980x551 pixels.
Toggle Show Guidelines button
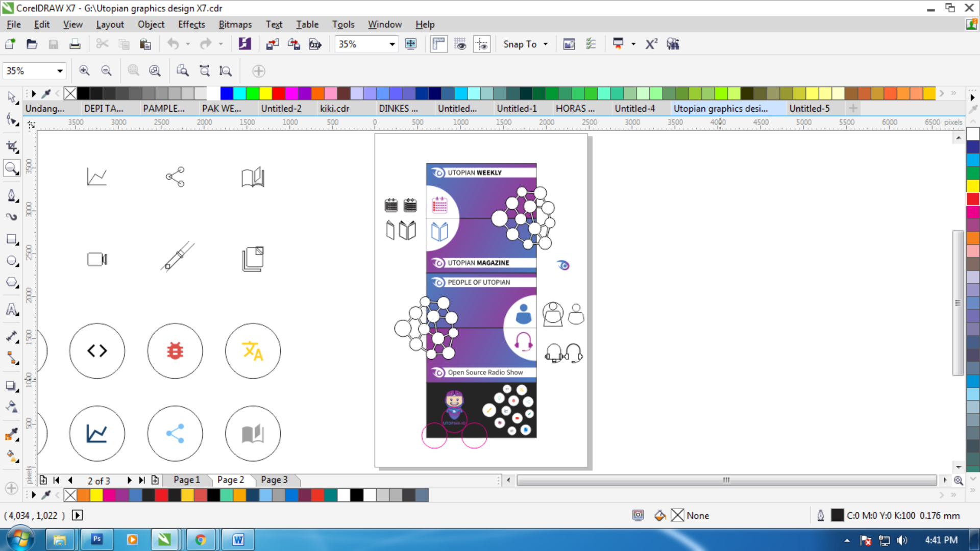pos(481,44)
